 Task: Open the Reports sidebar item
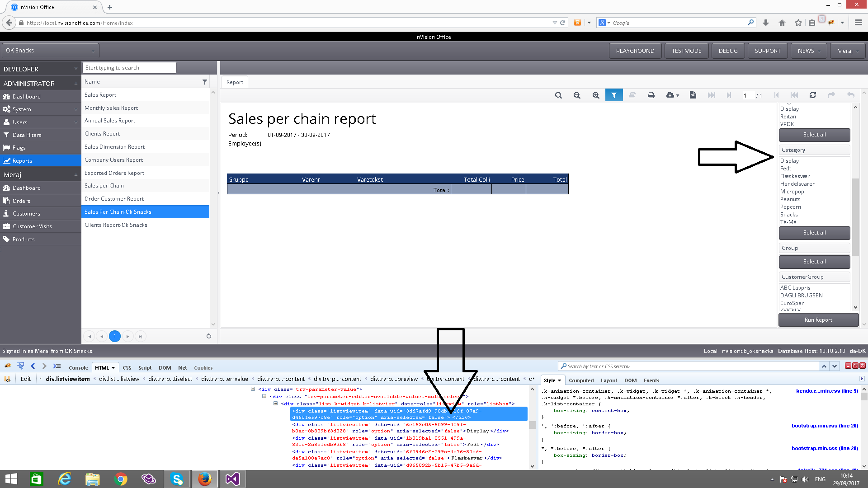click(x=22, y=161)
